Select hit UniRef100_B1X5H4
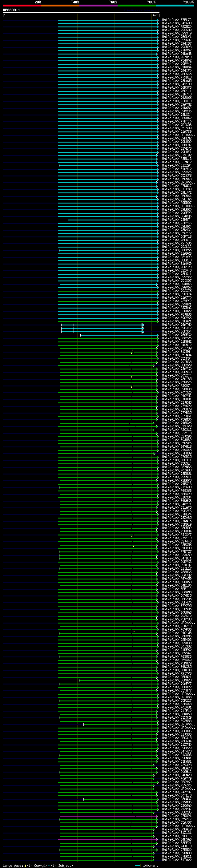 [x=177, y=352]
